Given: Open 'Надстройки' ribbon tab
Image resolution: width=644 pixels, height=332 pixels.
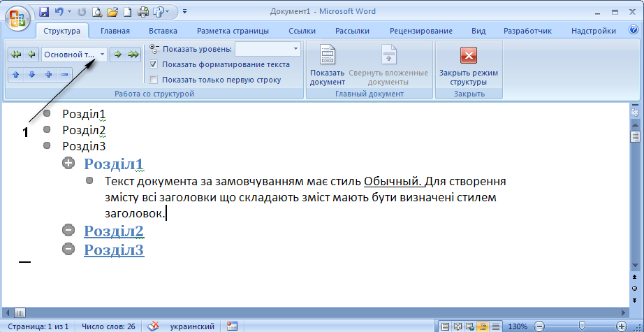Looking at the screenshot, I should [x=594, y=31].
